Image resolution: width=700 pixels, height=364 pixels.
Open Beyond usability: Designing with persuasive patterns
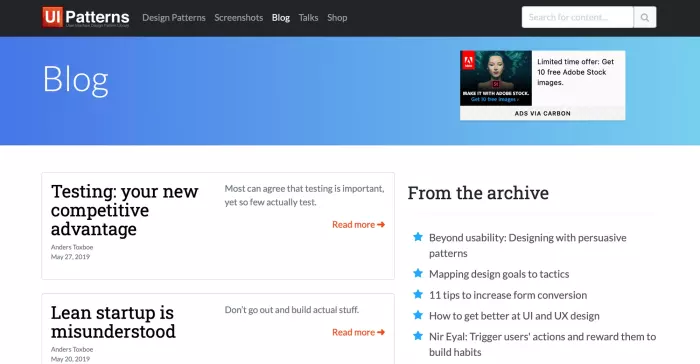(x=528, y=245)
